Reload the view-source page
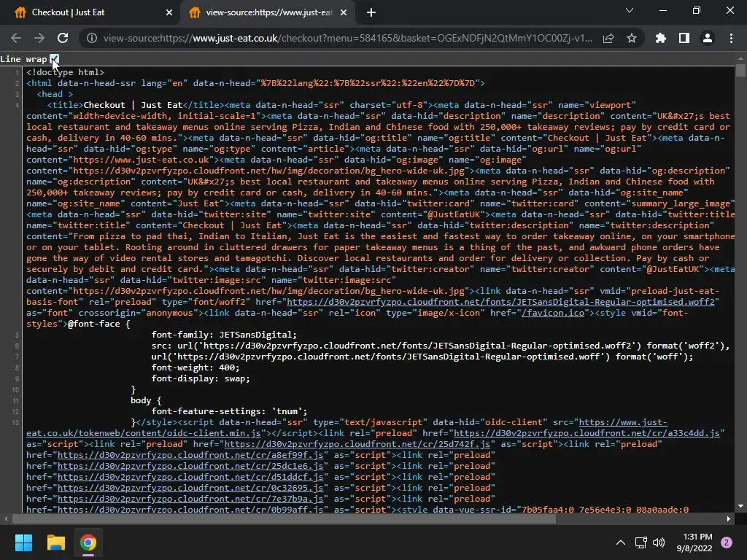747x560 pixels. tap(63, 38)
